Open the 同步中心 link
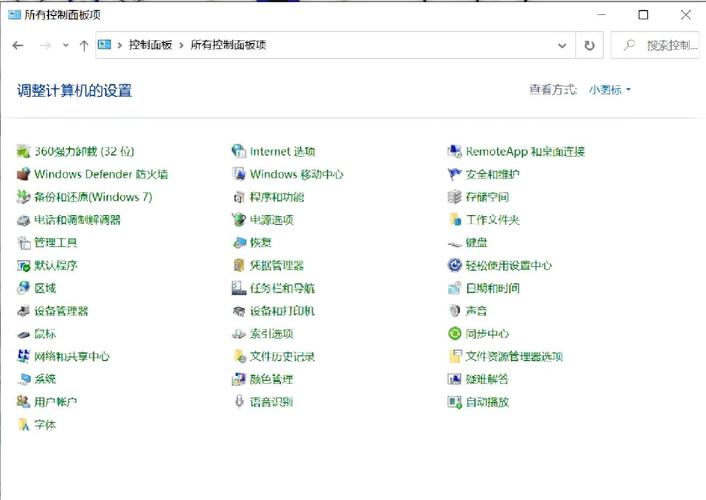706x500 pixels. 487,334
